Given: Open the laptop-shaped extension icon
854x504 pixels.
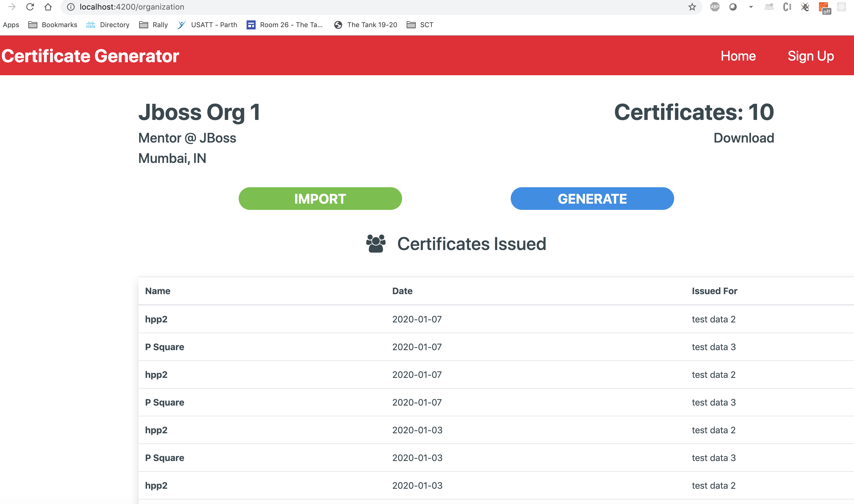Looking at the screenshot, I should (769, 7).
